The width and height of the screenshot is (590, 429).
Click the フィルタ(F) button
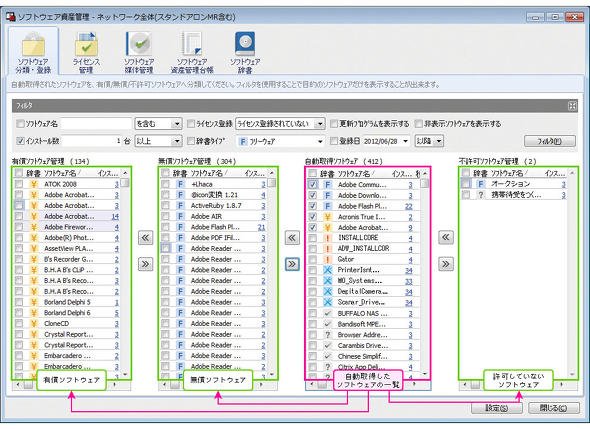coord(550,141)
